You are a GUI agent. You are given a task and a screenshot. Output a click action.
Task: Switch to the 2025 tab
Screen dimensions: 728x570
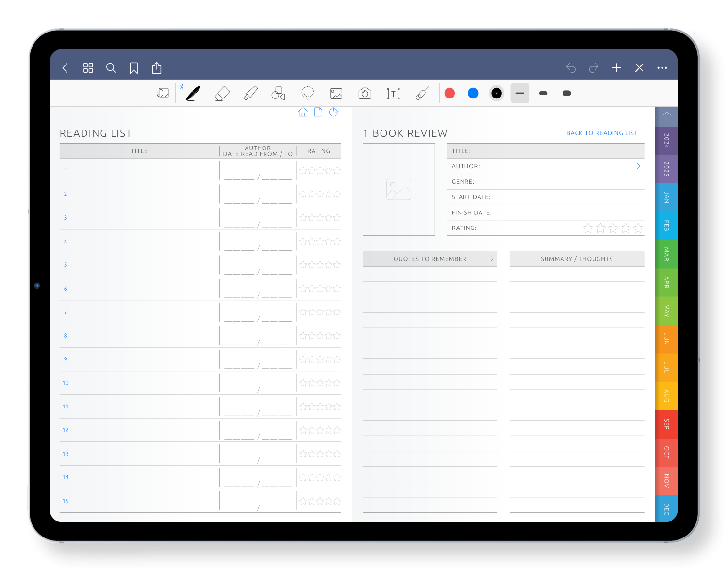(x=667, y=169)
